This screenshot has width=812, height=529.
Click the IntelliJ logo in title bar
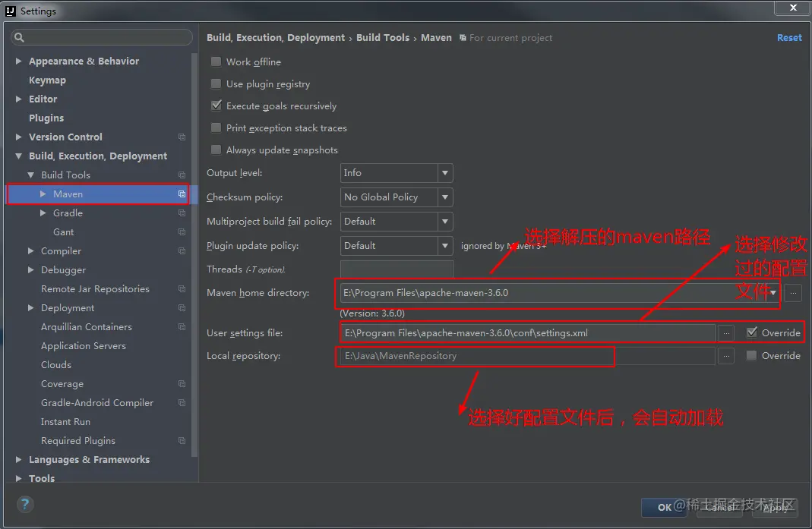pos(11,11)
